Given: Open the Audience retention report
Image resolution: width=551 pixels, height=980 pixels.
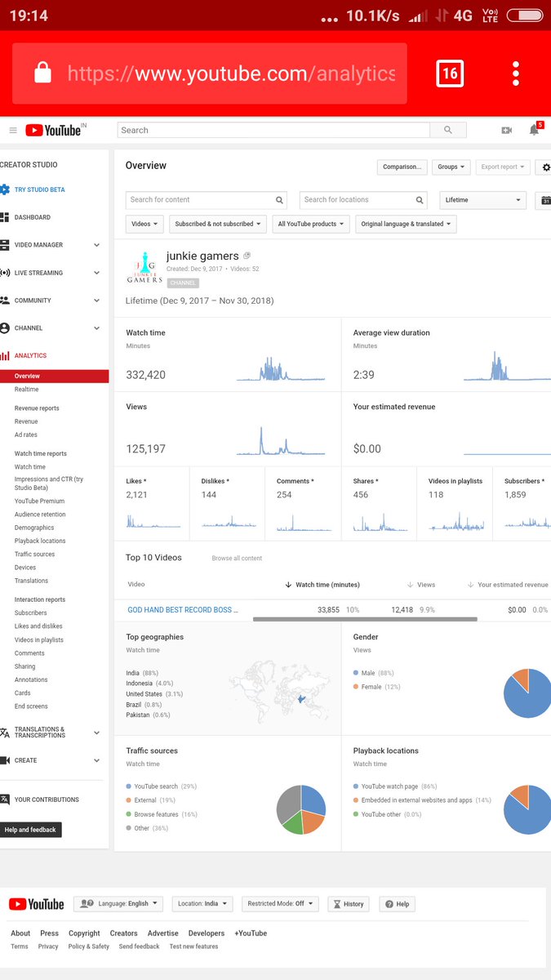Looking at the screenshot, I should [40, 514].
